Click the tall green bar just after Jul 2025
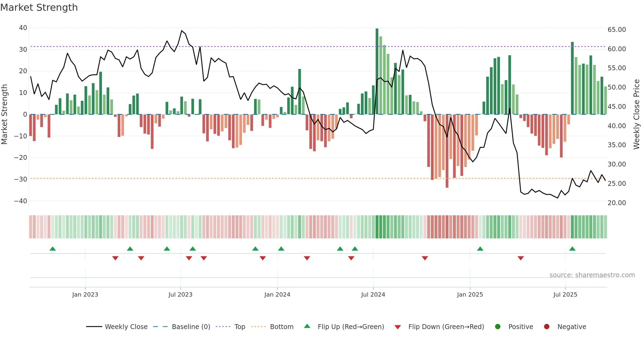644x362 pixels. (572, 78)
